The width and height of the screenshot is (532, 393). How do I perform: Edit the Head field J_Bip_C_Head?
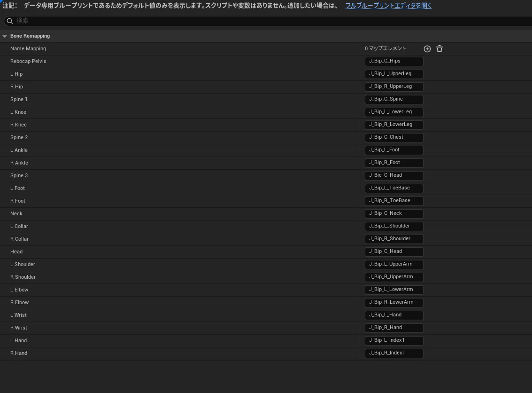394,252
